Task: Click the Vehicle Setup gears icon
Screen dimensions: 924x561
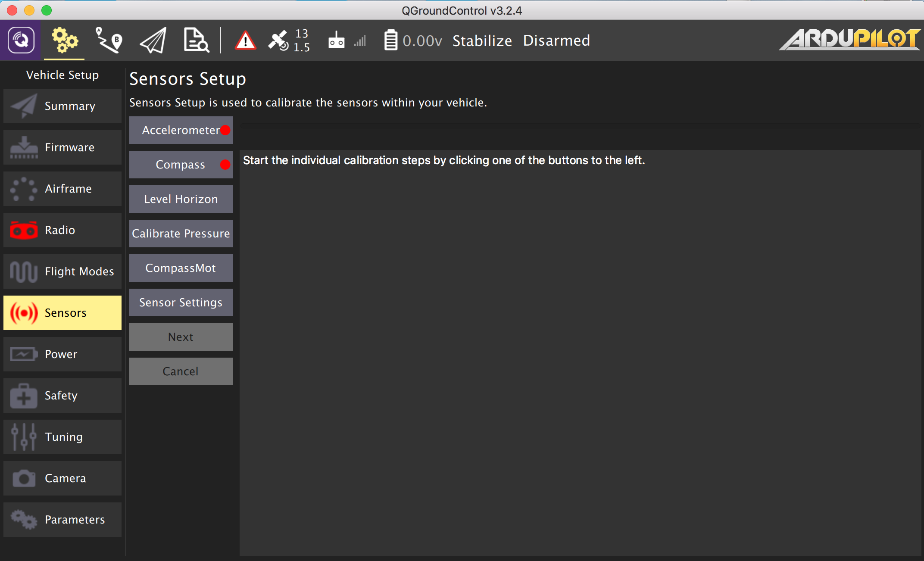Action: tap(64, 40)
